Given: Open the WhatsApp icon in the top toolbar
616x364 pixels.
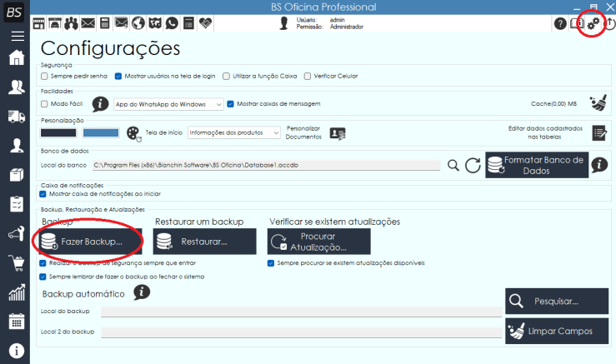Looking at the screenshot, I should coord(172,22).
